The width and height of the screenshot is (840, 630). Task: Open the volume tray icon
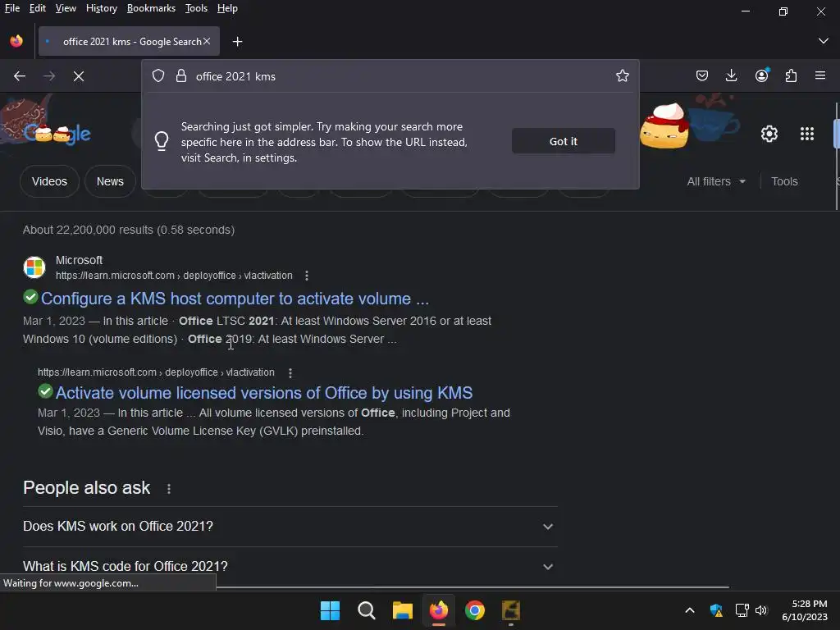761,610
